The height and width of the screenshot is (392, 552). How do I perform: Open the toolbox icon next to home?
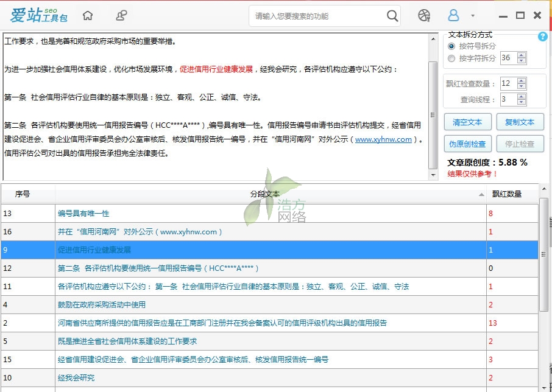tap(122, 15)
